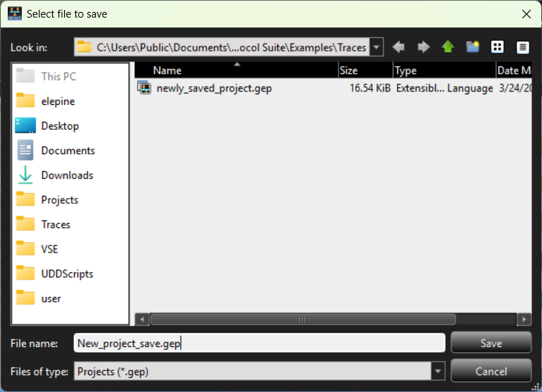
Task: Go back with the left arrow icon
Action: 398,47
